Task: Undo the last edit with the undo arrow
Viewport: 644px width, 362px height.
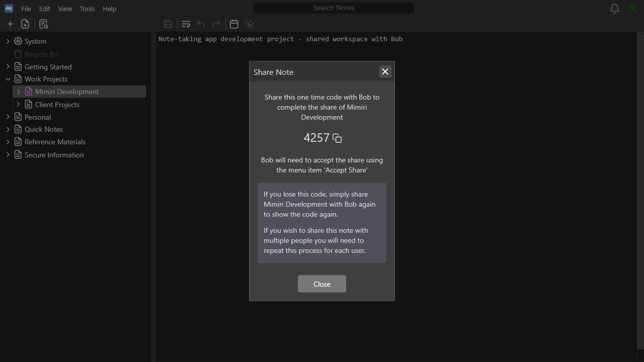Action: coord(201,24)
